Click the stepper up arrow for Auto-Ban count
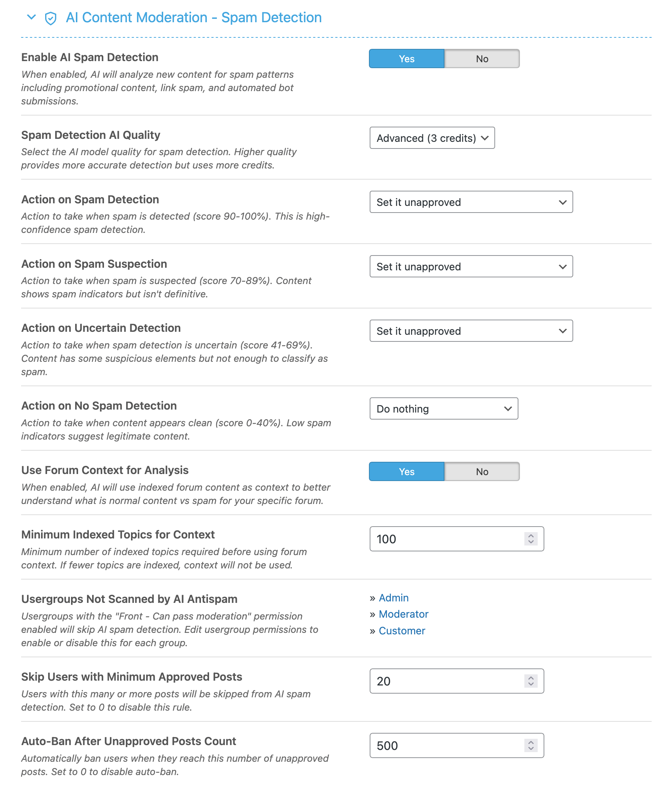This screenshot has height=791, width=672. [531, 742]
